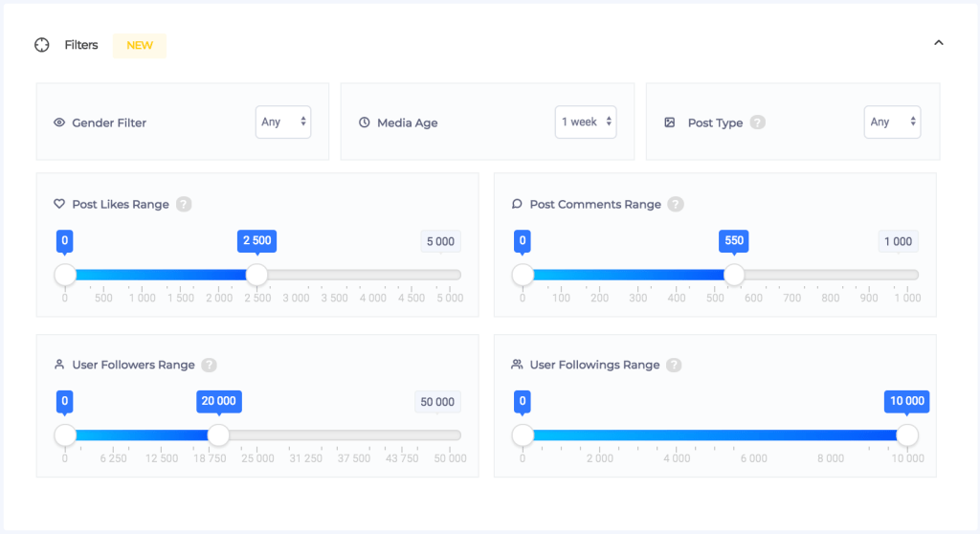Image resolution: width=980 pixels, height=534 pixels.
Task: Click the help icon beside User Followers Range
Action: tap(209, 365)
